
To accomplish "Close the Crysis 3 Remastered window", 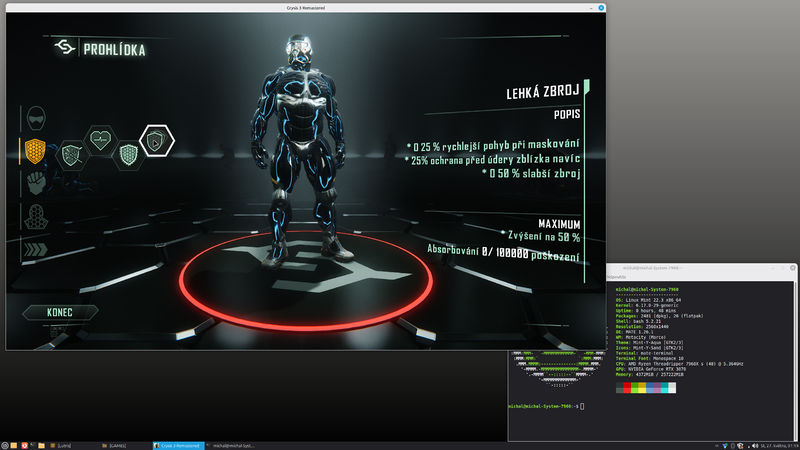I will point(601,8).
